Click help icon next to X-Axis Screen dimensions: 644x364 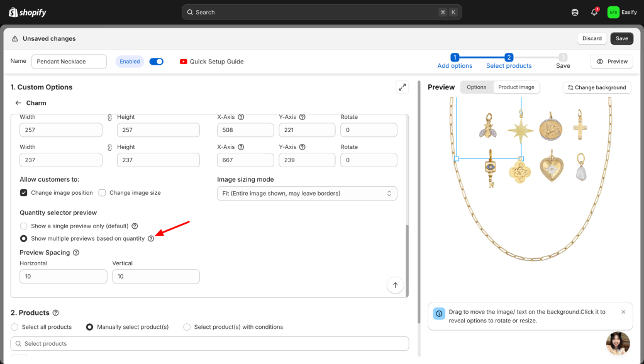241,117
